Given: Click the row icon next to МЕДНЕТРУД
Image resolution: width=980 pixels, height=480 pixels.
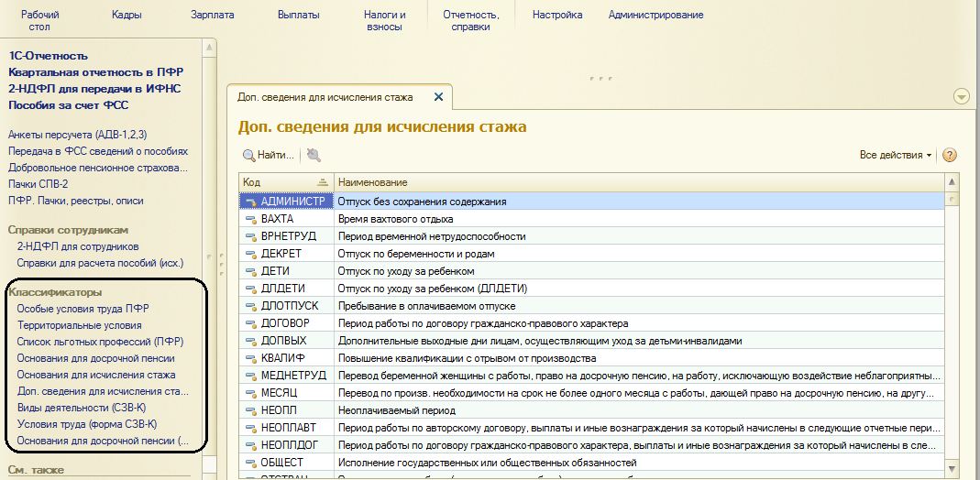Looking at the screenshot, I should [x=252, y=376].
